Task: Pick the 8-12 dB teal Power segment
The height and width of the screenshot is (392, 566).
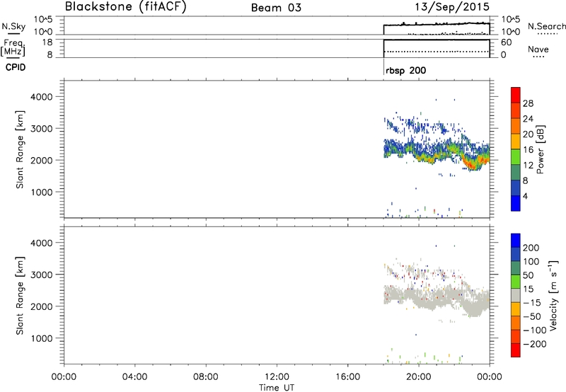Action: (516, 173)
